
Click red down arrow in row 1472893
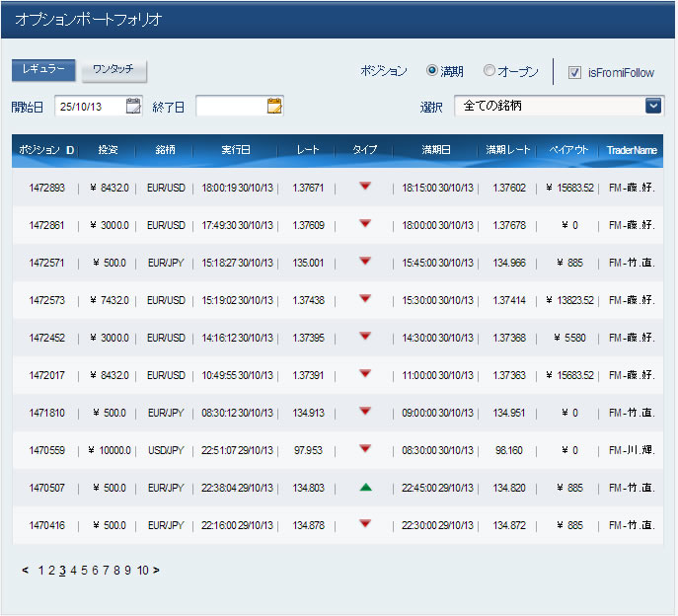tap(365, 186)
